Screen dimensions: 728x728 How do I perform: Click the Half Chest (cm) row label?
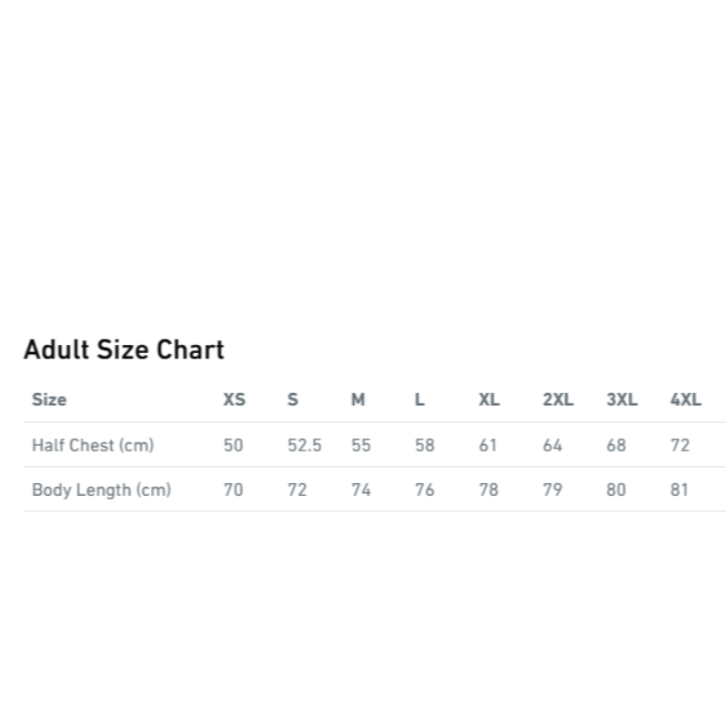click(93, 446)
